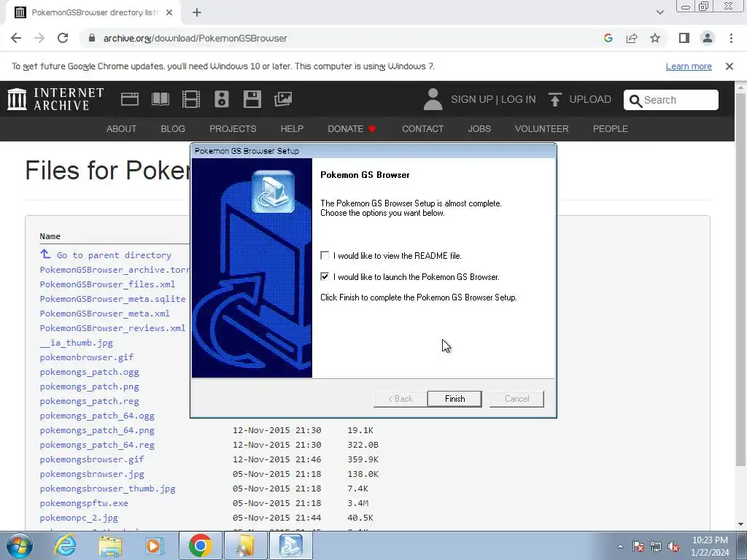Click the muted volume tray icon
The width and height of the screenshot is (747, 560).
point(673,547)
